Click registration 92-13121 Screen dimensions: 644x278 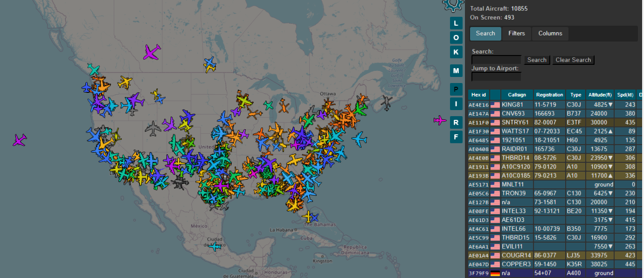[x=548, y=211]
